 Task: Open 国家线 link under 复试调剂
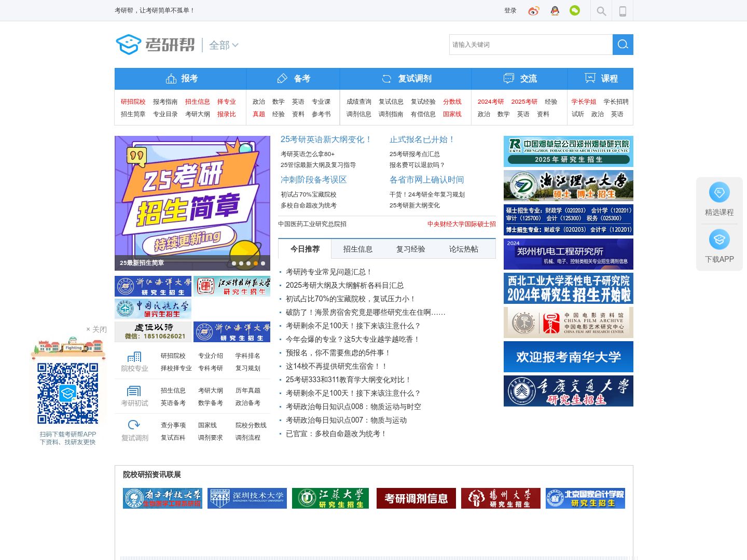[452, 114]
